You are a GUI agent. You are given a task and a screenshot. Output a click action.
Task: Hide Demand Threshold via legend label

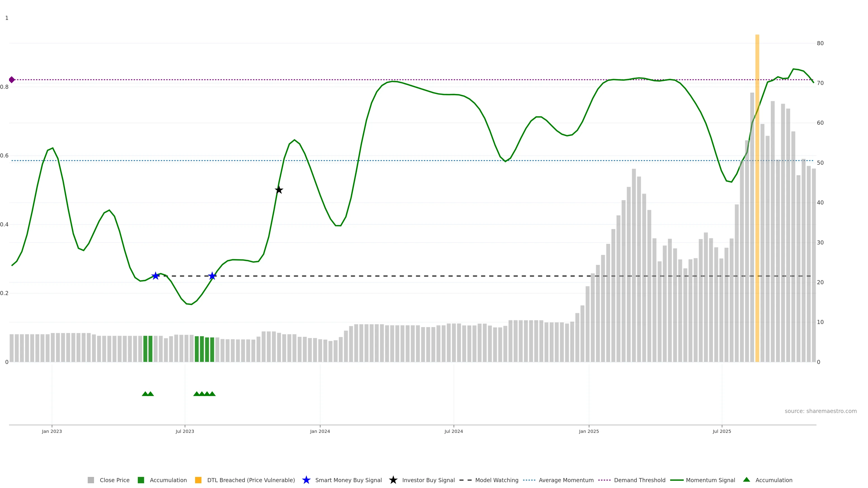tap(639, 480)
